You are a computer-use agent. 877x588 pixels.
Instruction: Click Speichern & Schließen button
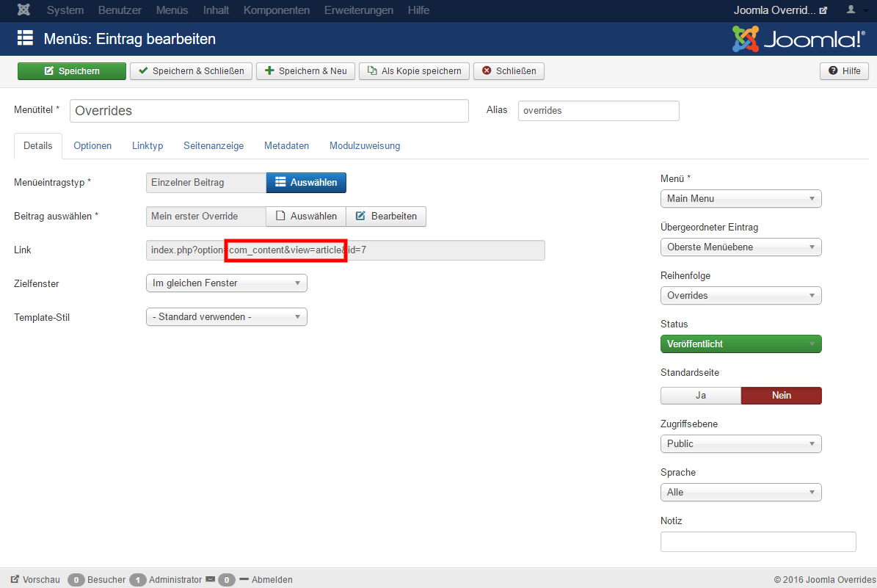pos(192,71)
